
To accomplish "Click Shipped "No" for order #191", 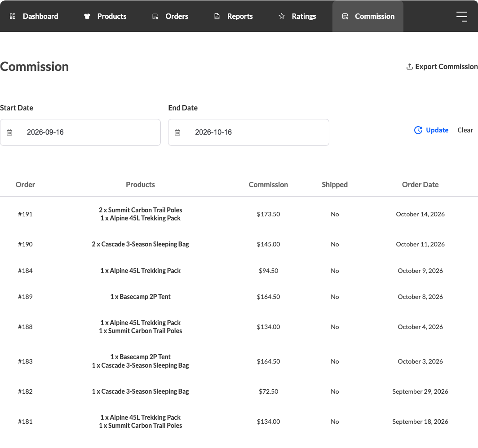I will [335, 214].
